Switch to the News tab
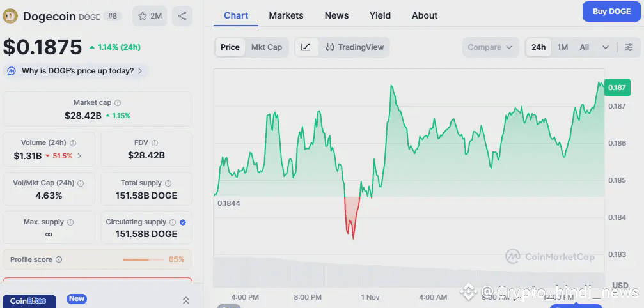 coord(336,15)
